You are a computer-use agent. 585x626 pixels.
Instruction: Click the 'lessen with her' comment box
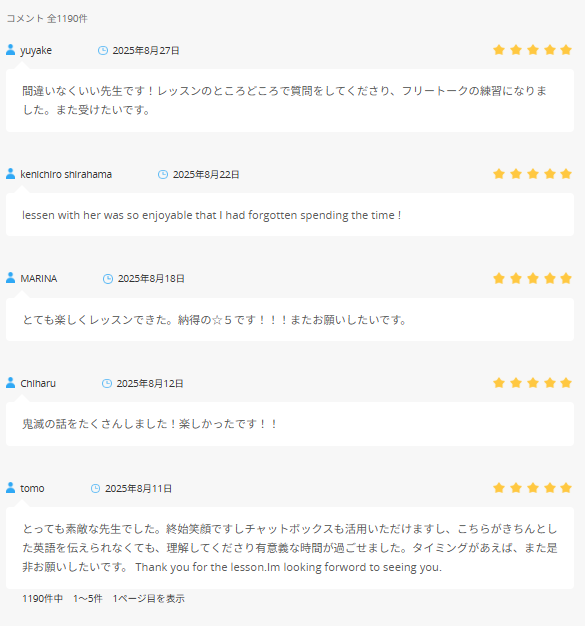tap(290, 215)
